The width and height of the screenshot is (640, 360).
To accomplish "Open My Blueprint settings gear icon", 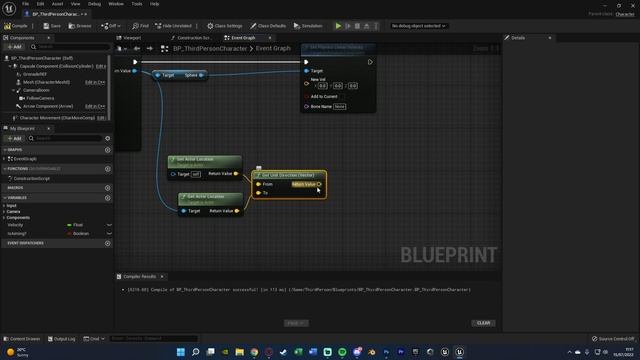I will point(108,138).
